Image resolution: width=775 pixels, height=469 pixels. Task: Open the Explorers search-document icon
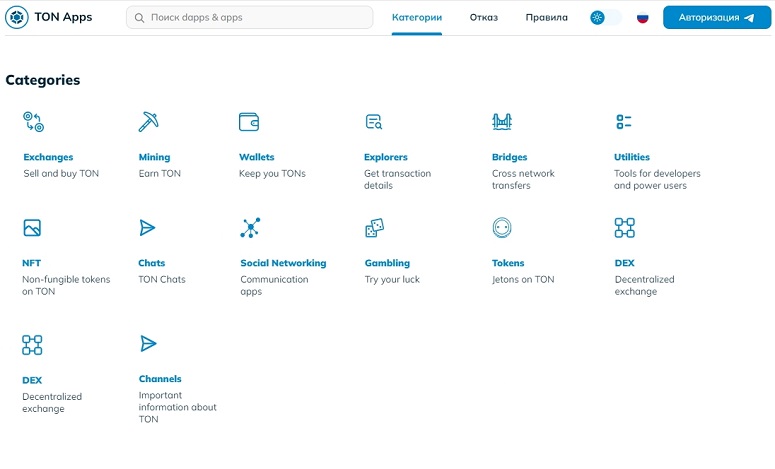click(374, 122)
